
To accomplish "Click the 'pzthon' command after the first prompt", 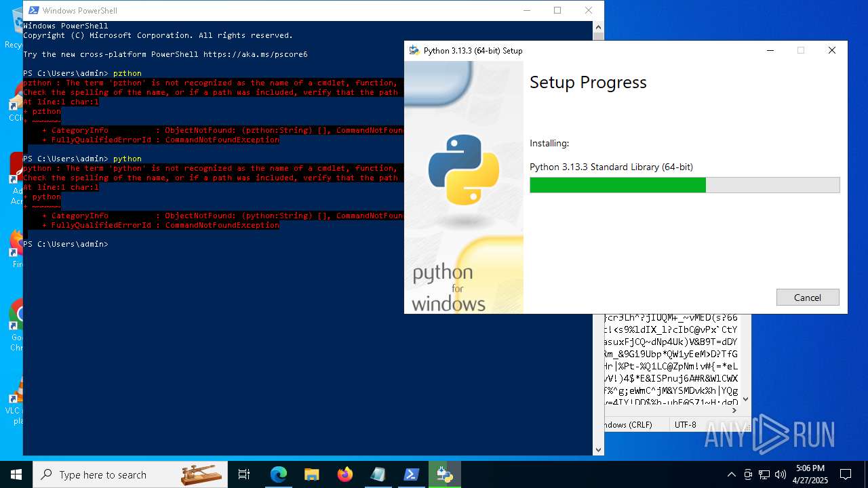I will (x=127, y=73).
